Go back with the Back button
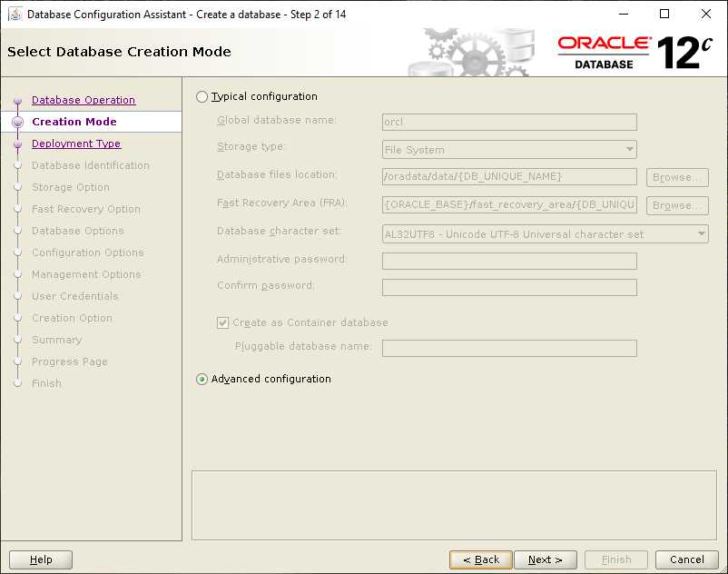 [x=481, y=559]
